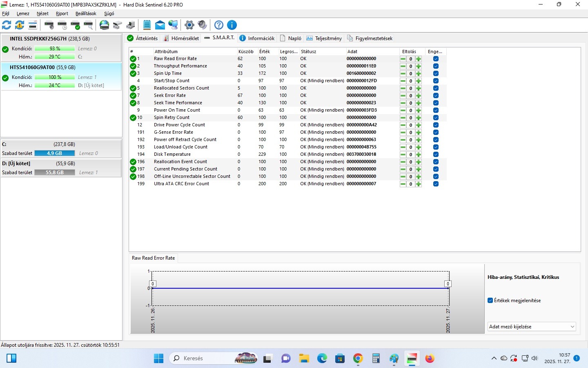The image size is (588, 368).
Task: Click the blue Refresh SMART data icon
Action: 7,25
